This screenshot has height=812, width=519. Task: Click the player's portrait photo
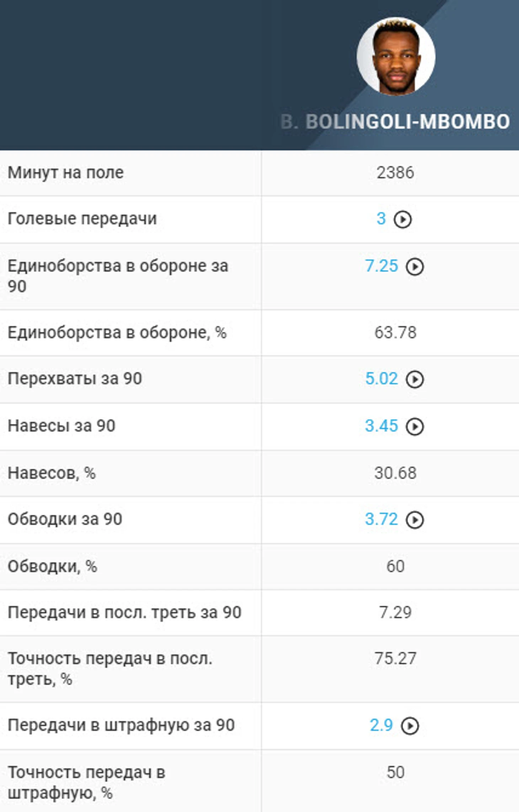click(x=396, y=56)
